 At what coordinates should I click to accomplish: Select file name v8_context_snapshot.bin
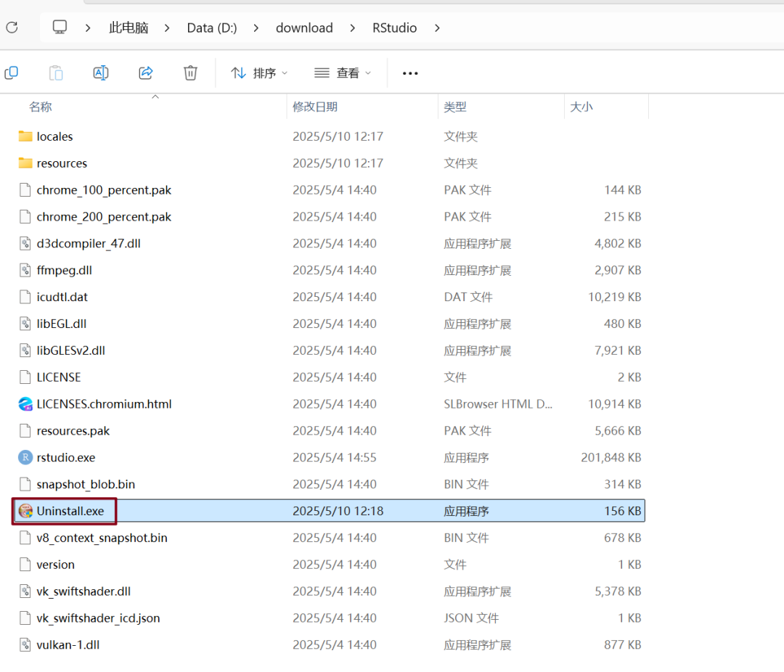[102, 538]
